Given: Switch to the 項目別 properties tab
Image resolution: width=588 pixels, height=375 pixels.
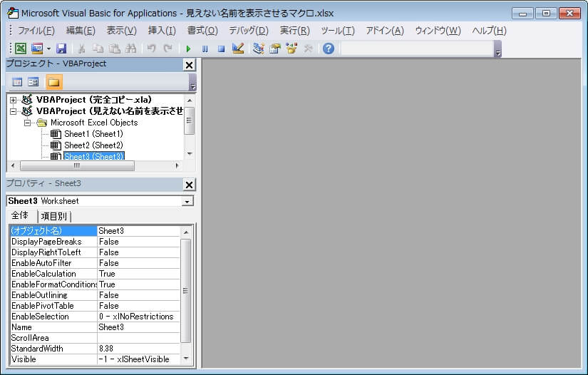Looking at the screenshot, I should (54, 217).
